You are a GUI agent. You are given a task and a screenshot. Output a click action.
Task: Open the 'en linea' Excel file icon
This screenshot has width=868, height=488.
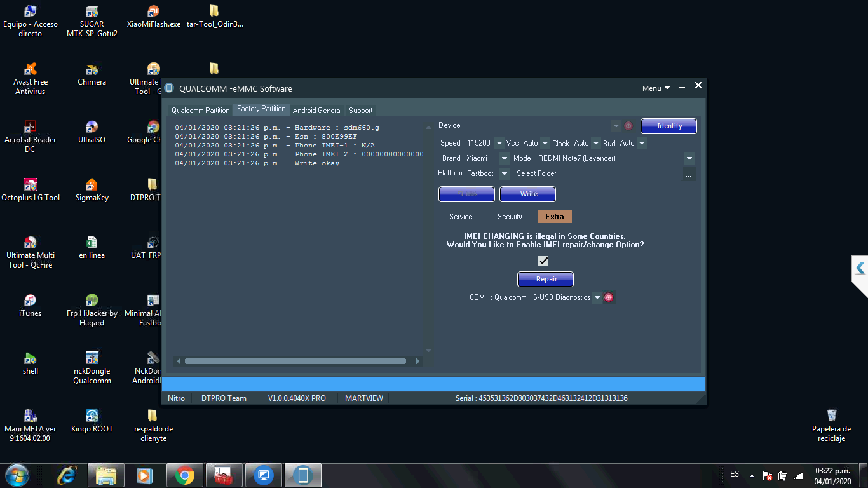point(92,248)
